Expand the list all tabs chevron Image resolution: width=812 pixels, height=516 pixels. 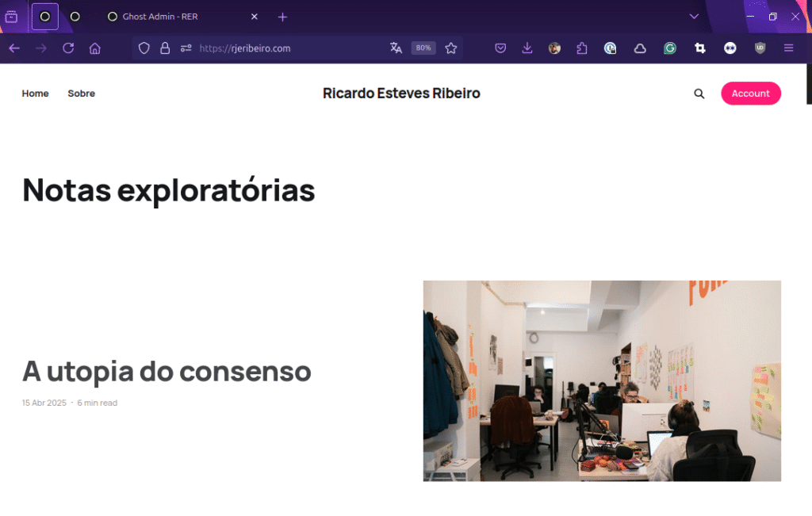point(694,17)
